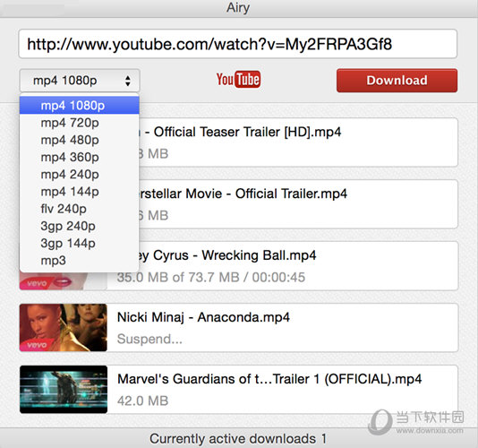Click the Marvel's Guardians Trailer 1 (OFFICIAL).mp4 title
Screen dimensions: 478x448
pos(269,379)
